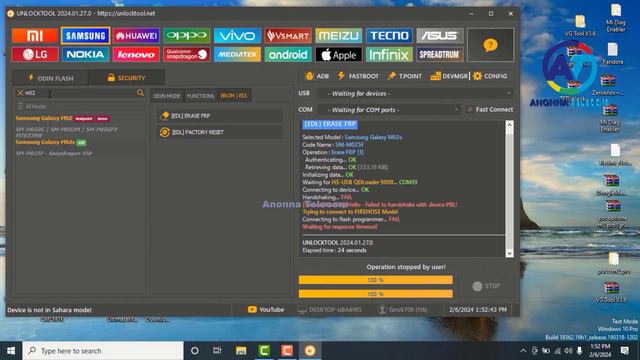Open File Explorer from the taskbar

click(x=241, y=351)
